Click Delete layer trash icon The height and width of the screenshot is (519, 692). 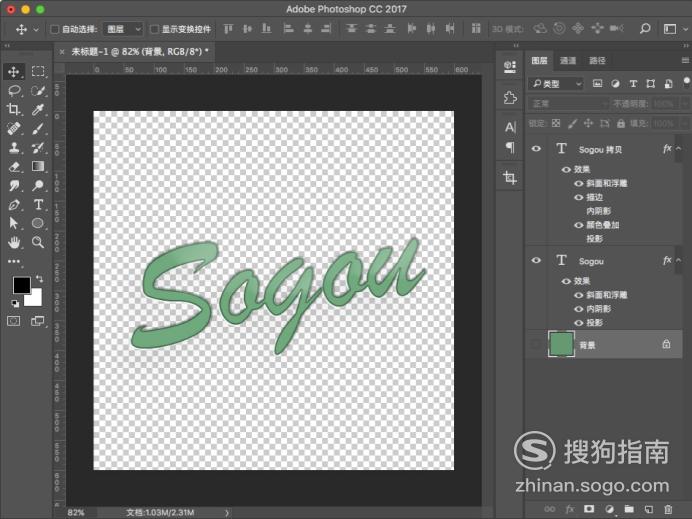pos(668,509)
